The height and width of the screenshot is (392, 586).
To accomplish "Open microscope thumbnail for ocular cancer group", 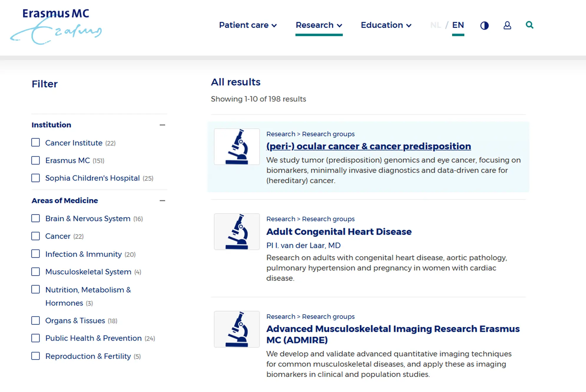I will [237, 147].
